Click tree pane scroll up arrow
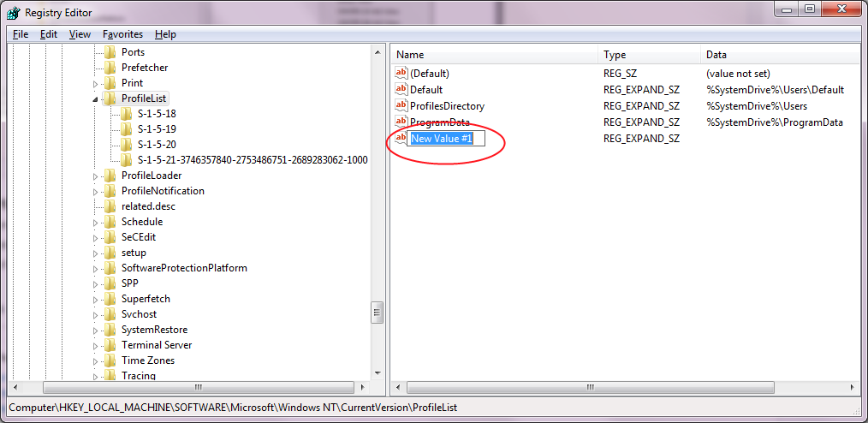868x423 pixels. tap(378, 52)
